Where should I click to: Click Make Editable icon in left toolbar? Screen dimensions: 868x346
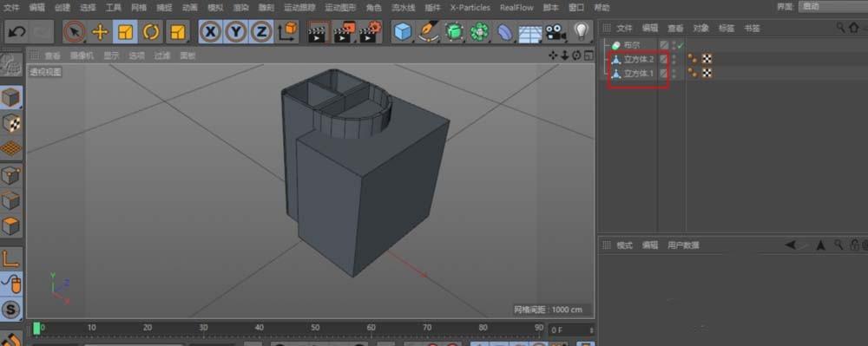pyautogui.click(x=11, y=65)
